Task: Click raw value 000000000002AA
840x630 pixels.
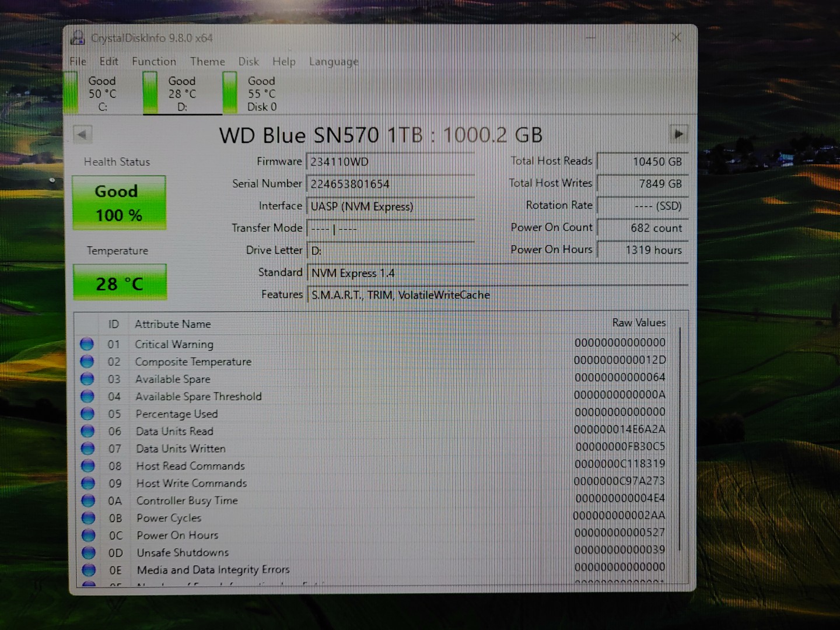Action: click(x=619, y=515)
